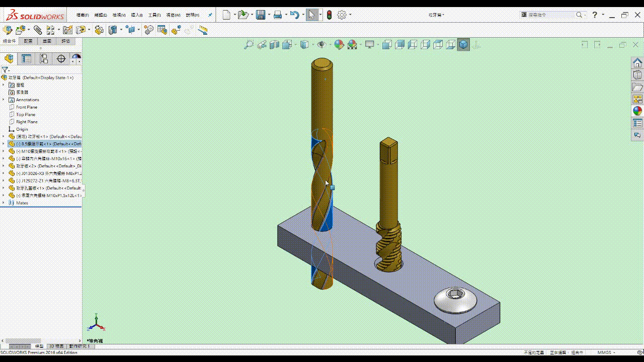The image size is (644, 362).
Task: Open the Bill of Materials table icon
Action: 162,30
